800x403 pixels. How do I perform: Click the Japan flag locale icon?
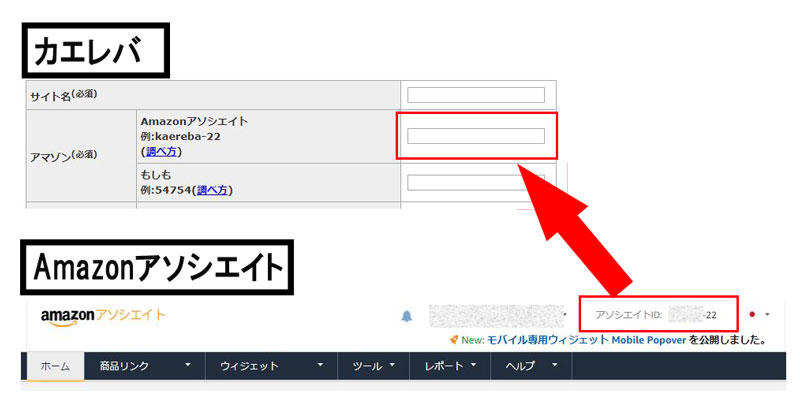[x=752, y=315]
